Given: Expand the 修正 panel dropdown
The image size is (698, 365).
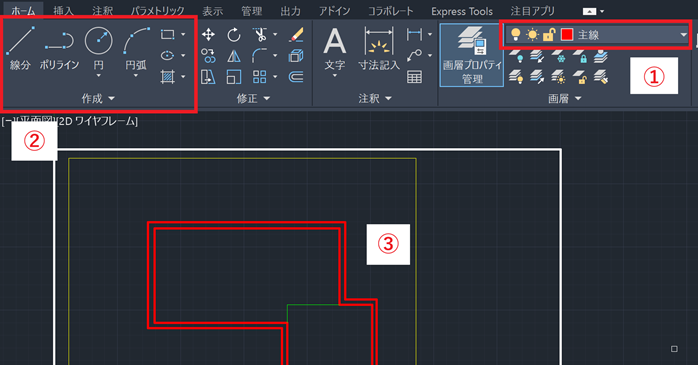Looking at the screenshot, I should pos(266,98).
